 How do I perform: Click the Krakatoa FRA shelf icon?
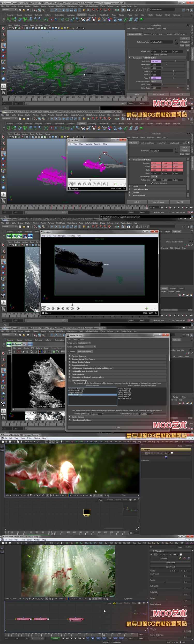[x=19, y=236]
